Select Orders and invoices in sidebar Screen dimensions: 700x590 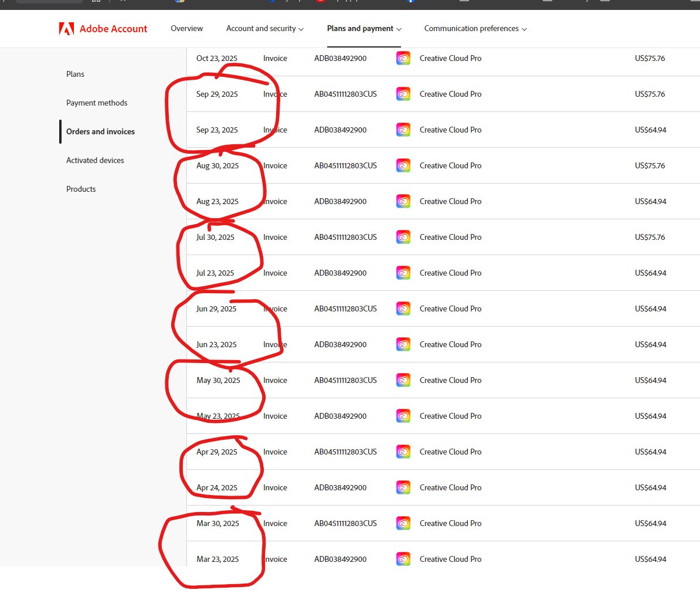(x=100, y=131)
